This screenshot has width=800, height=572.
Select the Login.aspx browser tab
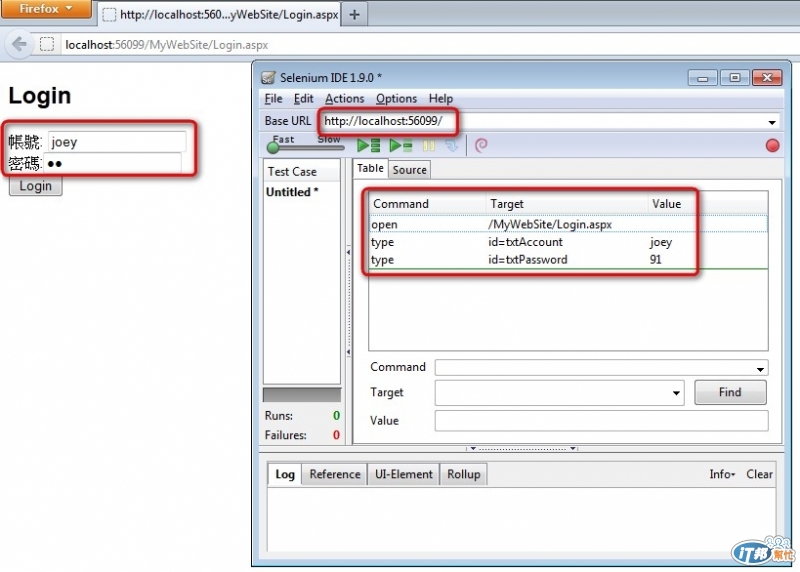pos(219,15)
